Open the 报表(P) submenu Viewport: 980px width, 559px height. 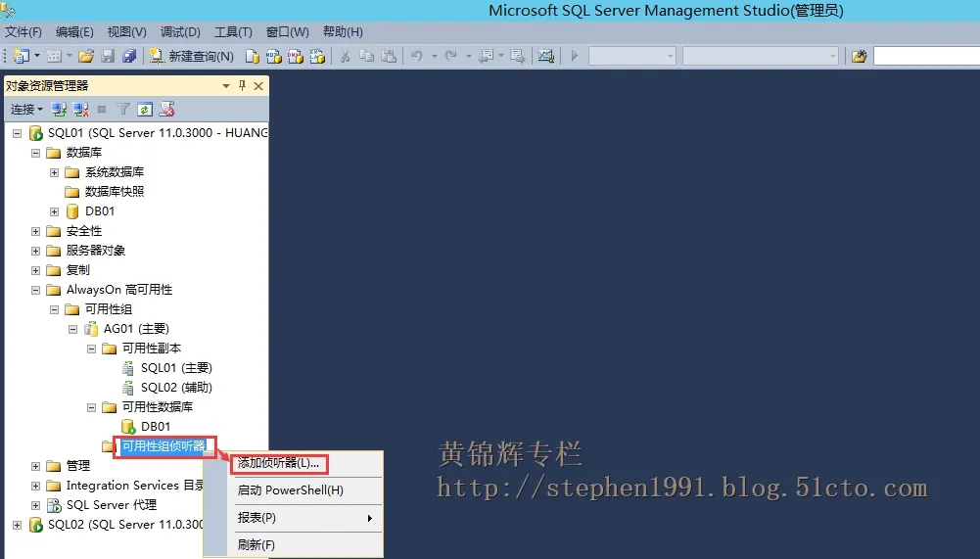click(305, 518)
